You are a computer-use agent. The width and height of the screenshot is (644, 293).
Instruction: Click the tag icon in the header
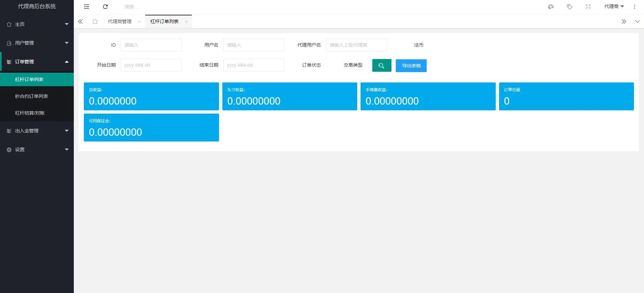tap(570, 7)
